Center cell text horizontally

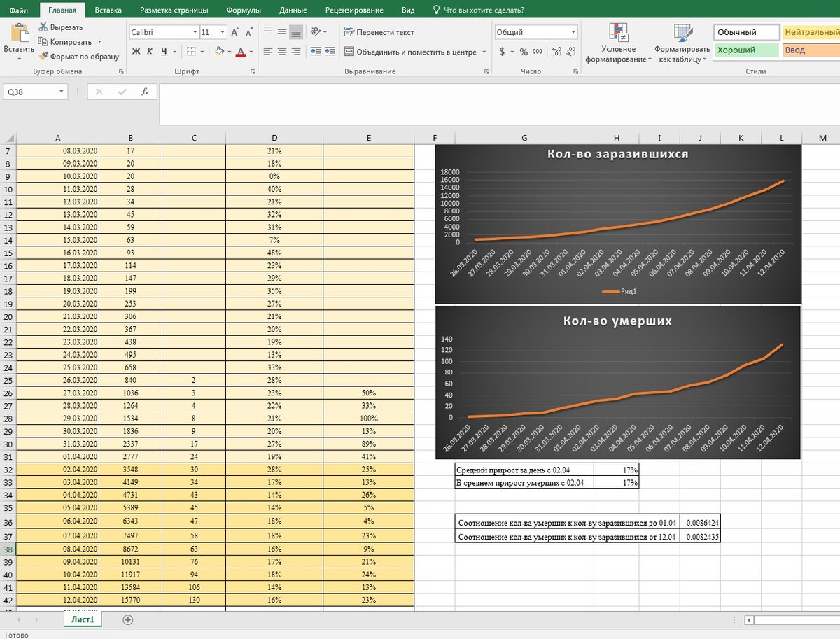281,51
